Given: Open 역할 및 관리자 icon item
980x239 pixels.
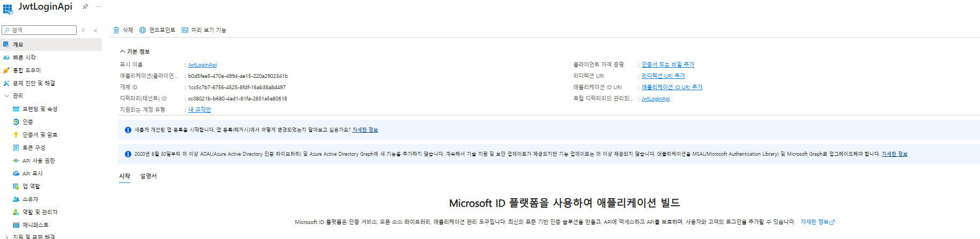Looking at the screenshot, I should point(16,212).
